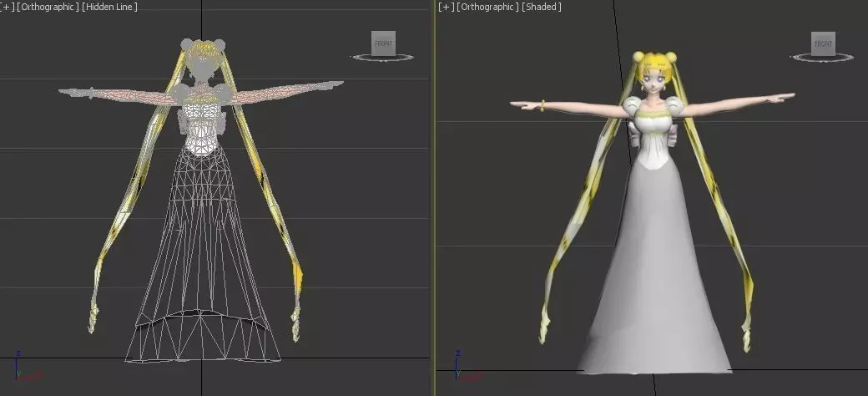
Task: Open the Orthographic view menu in left viewport
Action: click(48, 7)
